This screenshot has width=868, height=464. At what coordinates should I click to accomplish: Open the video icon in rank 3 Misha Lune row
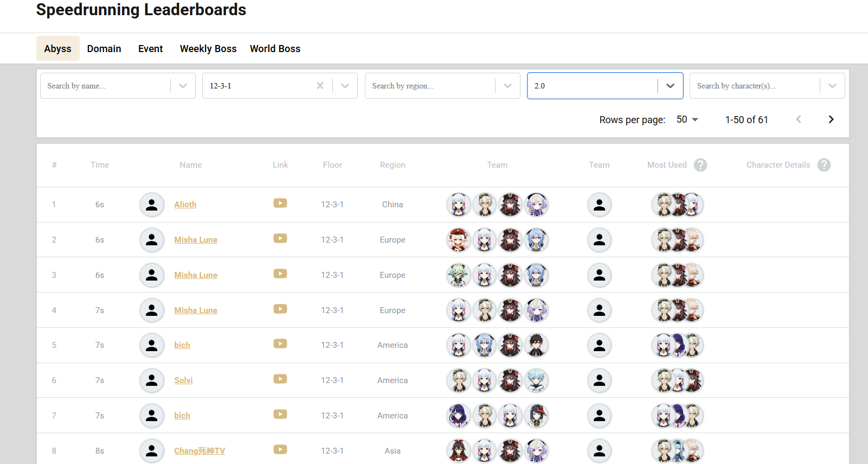point(280,274)
